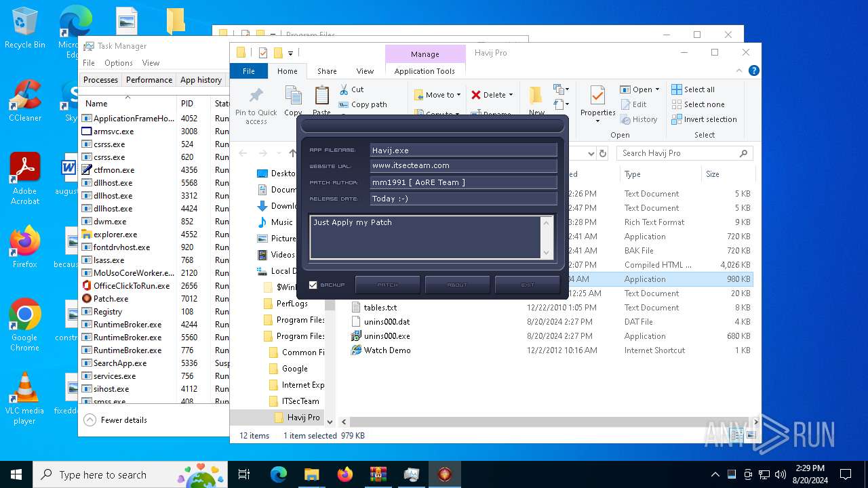Screen dimensions: 868x488
Task: Click the Recycle Bin desktop icon
Action: (x=24, y=28)
